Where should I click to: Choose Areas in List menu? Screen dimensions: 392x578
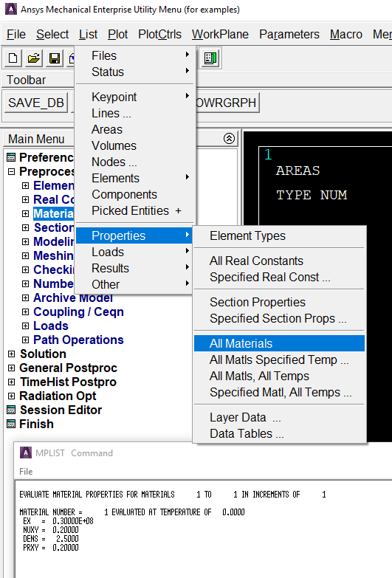pyautogui.click(x=135, y=129)
